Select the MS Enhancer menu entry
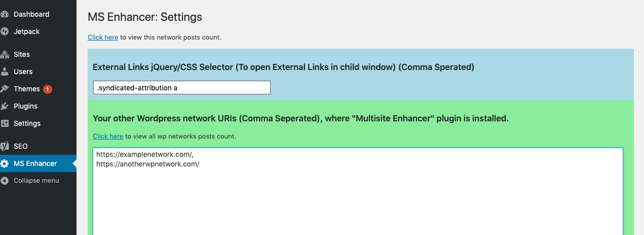 (38, 163)
